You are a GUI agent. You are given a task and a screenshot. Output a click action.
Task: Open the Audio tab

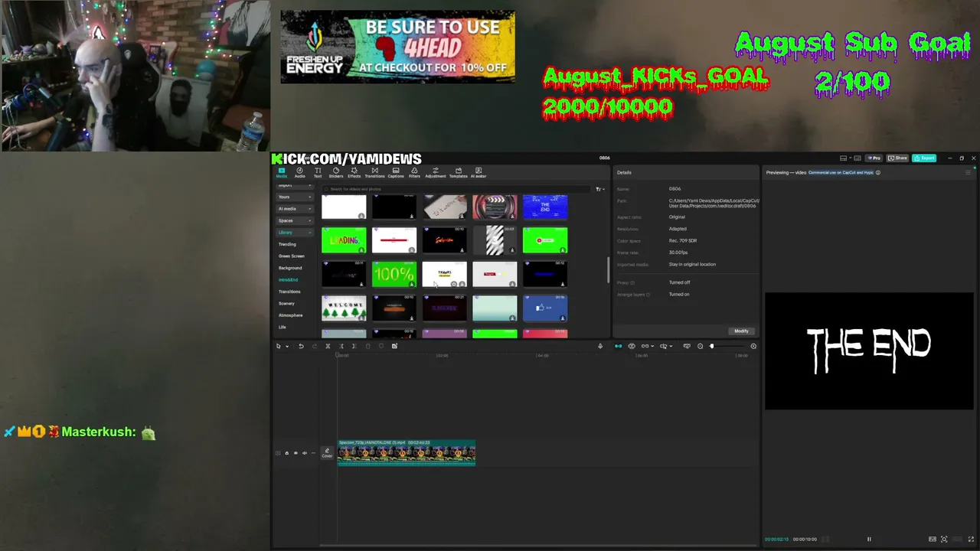pyautogui.click(x=299, y=173)
